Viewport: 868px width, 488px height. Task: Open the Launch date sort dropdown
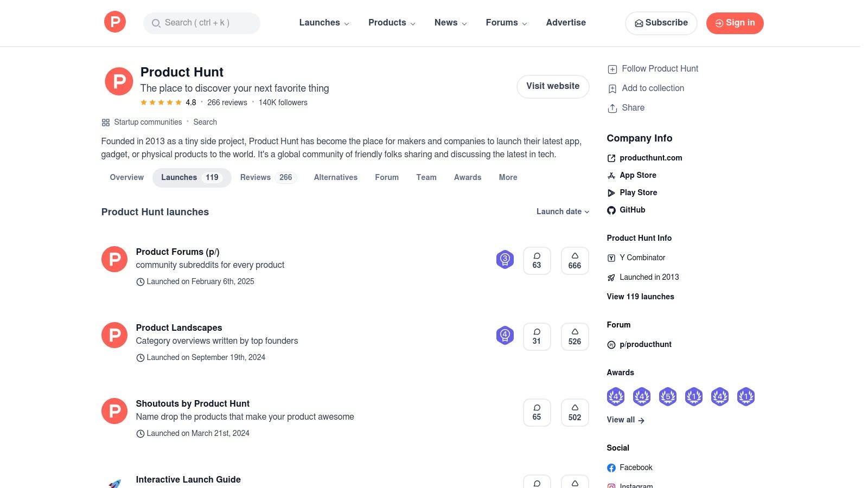(562, 211)
